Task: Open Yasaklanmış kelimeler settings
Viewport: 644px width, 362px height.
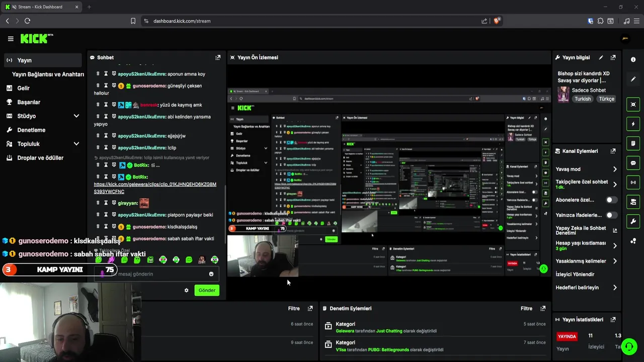Action: (x=586, y=261)
